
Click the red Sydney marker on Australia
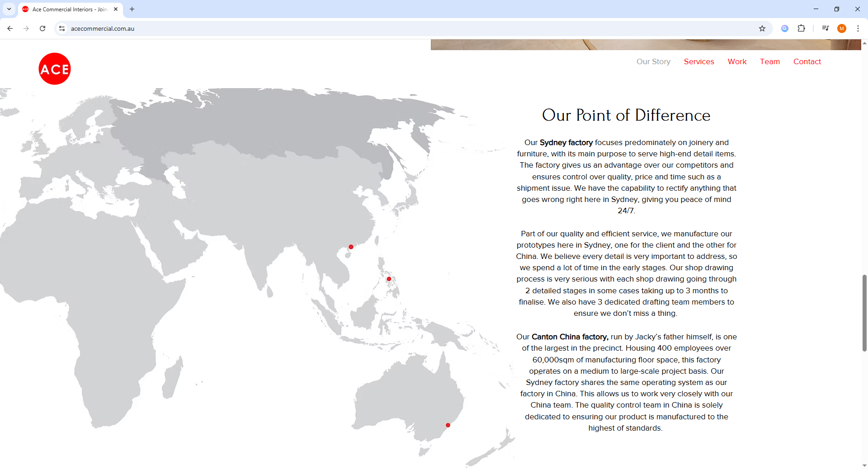click(448, 425)
